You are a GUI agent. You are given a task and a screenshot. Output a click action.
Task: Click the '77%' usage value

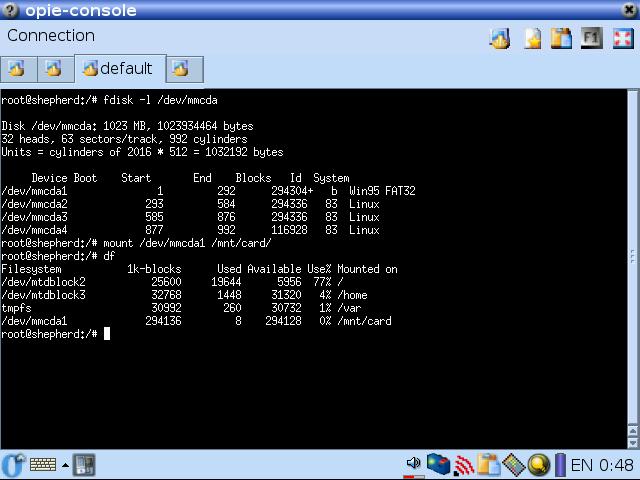322,282
